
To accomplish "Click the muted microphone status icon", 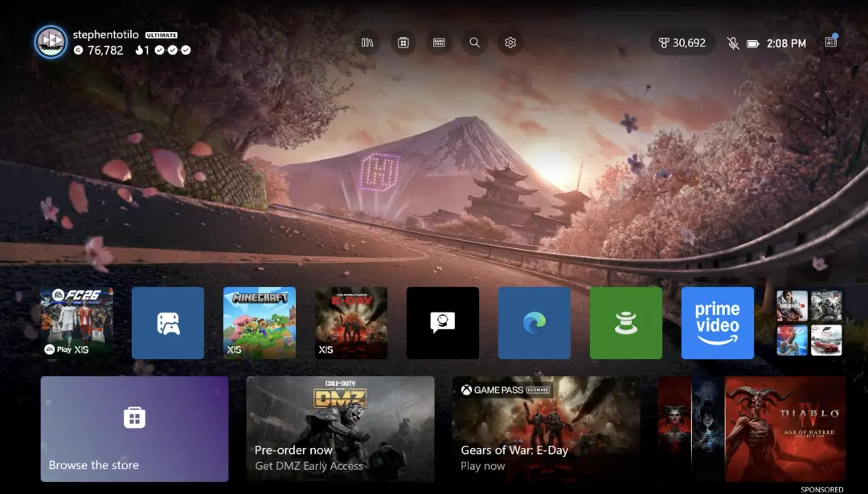I will (733, 43).
